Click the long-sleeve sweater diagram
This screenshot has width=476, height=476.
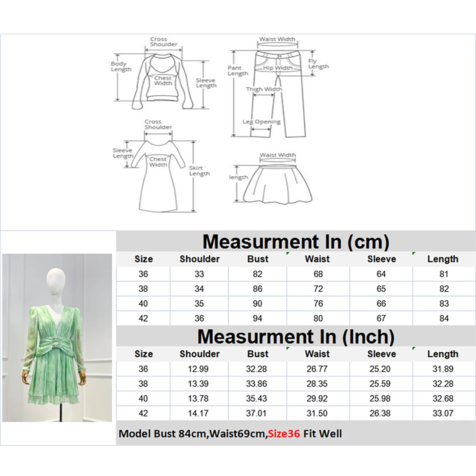pos(162,81)
